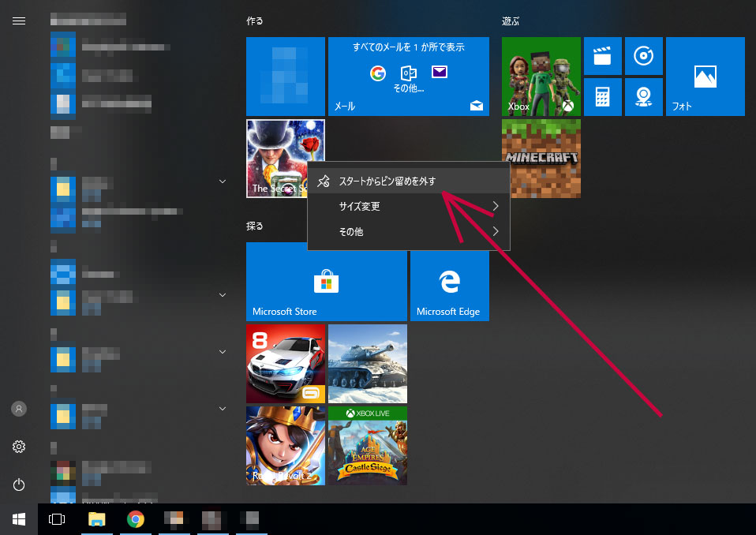Launch the Asphalt 8 racing game tile
Viewport: 756px width, 535px height.
(286, 364)
